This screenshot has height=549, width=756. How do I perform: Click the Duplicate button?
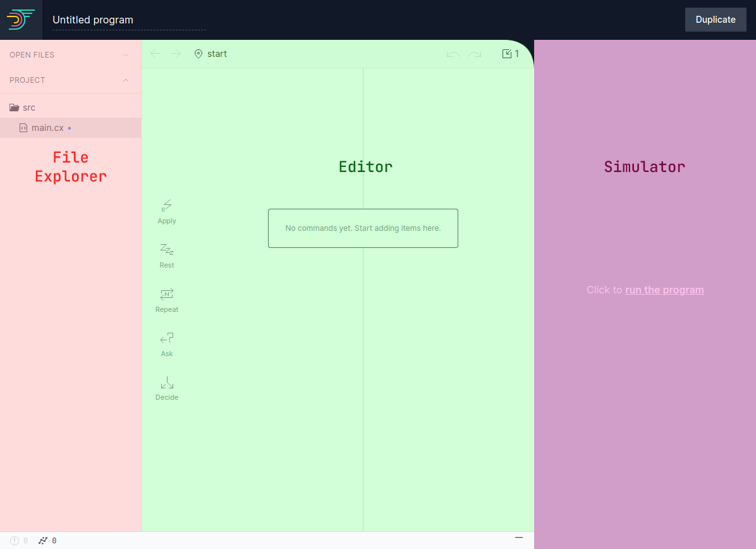(x=716, y=20)
